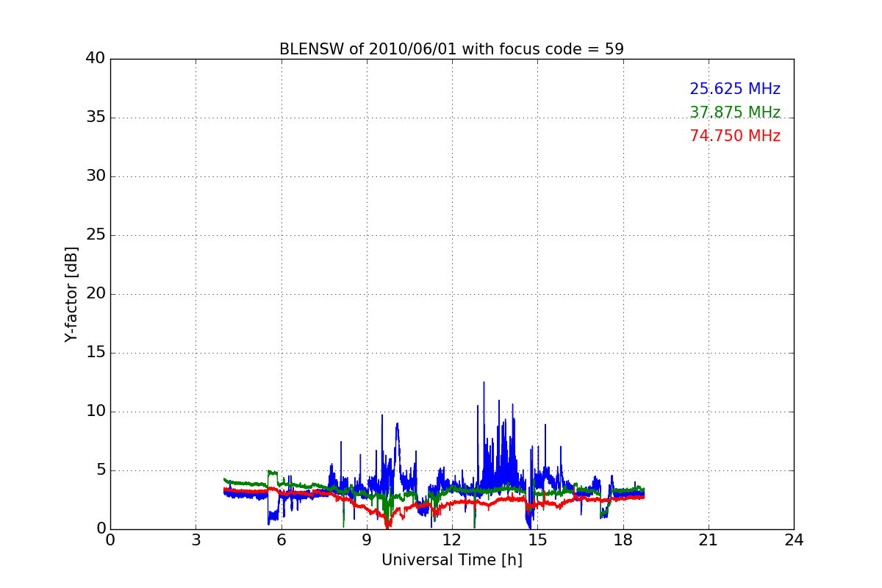Select the red 74.750 MHz legend label
882x588 pixels.
735,136
